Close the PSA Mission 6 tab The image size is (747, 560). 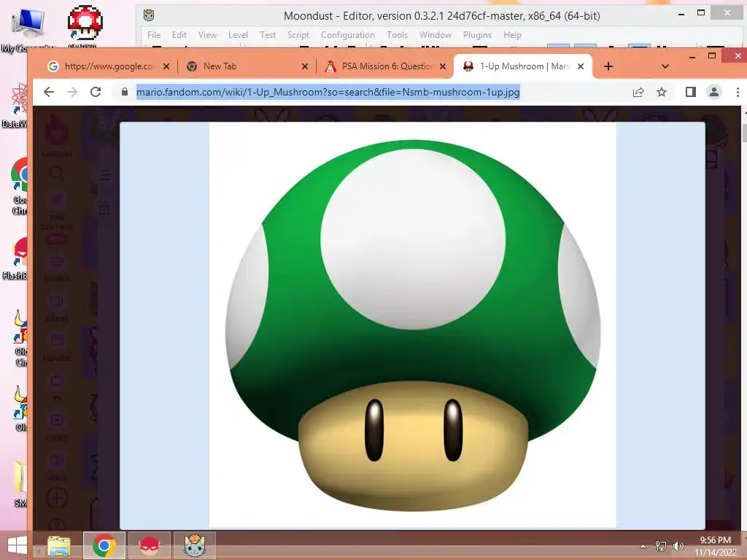click(x=443, y=66)
